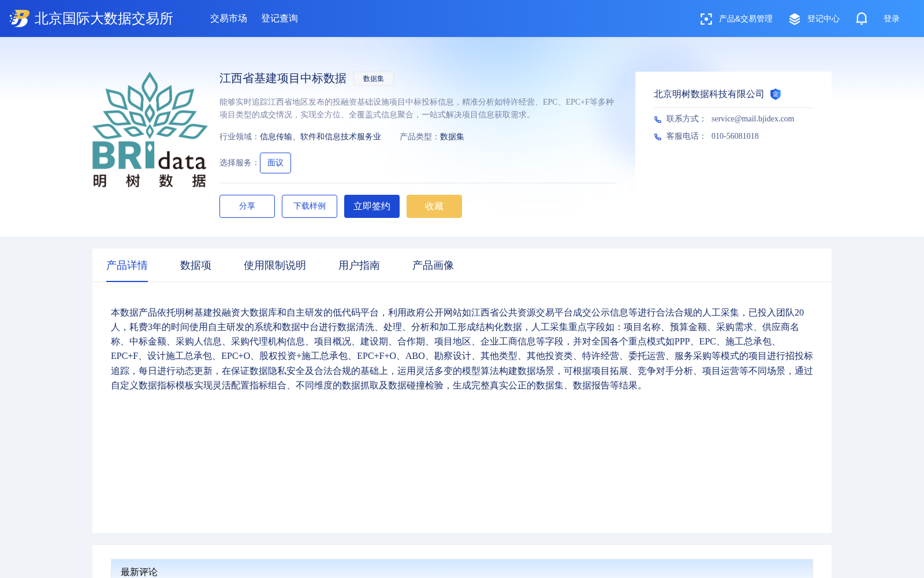Viewport: 924px width, 578px height.
Task: Click the 分享 button
Action: pyautogui.click(x=247, y=206)
